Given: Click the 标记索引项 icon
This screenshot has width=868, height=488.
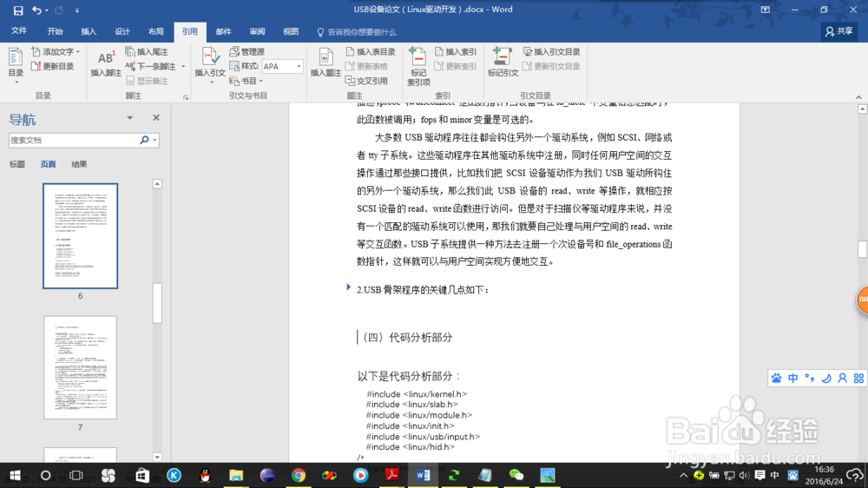Looking at the screenshot, I should pyautogui.click(x=418, y=66).
